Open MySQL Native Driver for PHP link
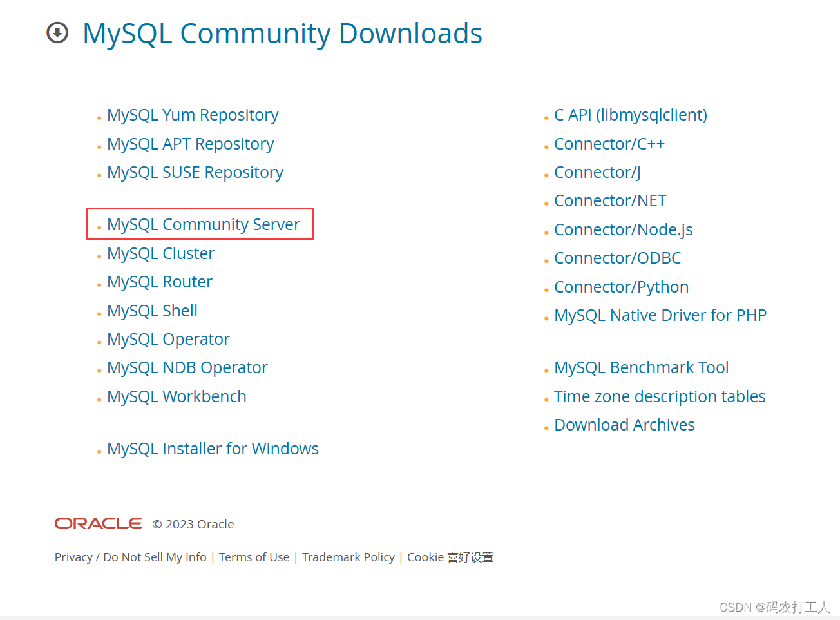The image size is (840, 620). click(660, 315)
